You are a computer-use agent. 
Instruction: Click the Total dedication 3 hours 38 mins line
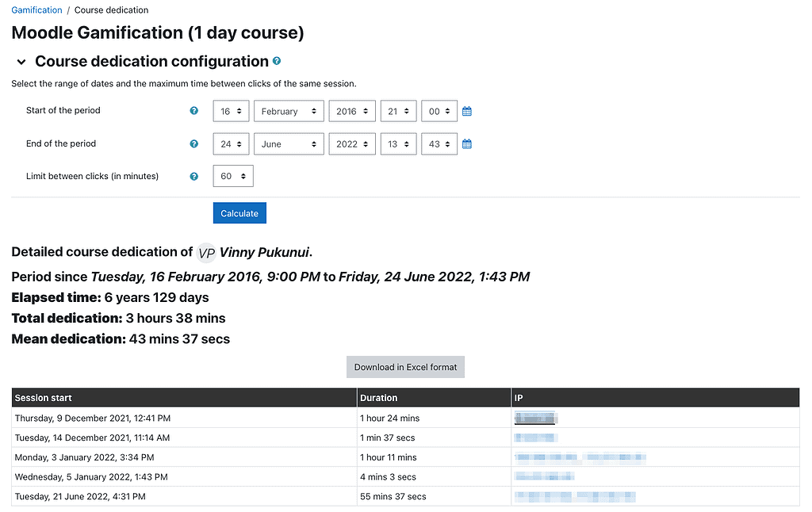point(119,319)
